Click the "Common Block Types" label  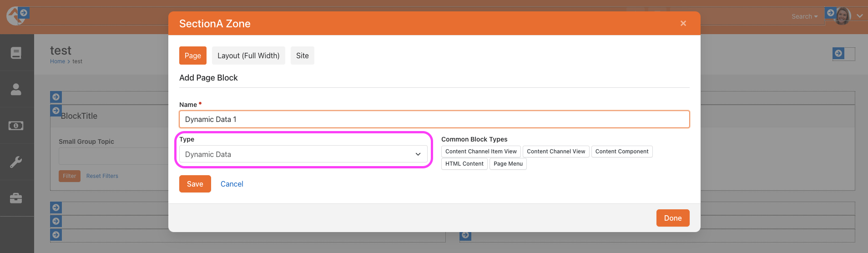click(x=474, y=139)
